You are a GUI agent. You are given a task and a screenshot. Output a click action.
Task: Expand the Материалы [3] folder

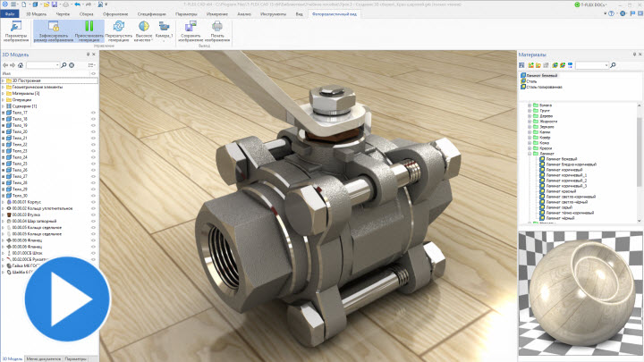tap(4, 94)
